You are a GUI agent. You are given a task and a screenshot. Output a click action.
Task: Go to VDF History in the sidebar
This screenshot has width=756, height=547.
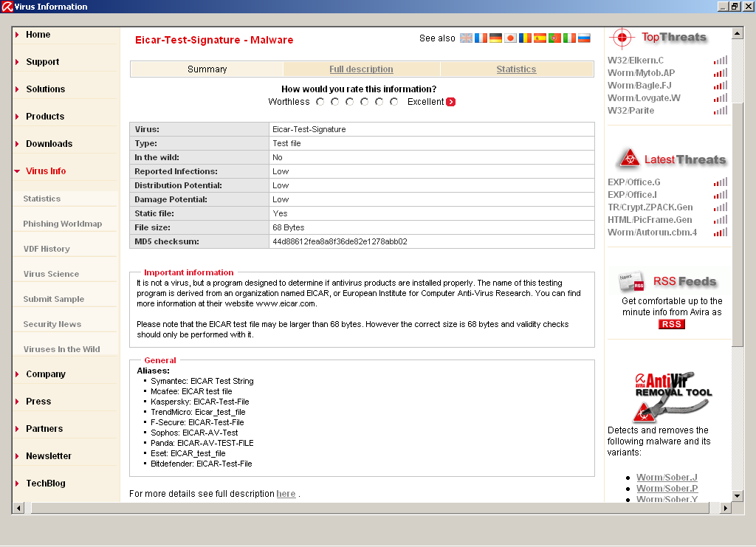[47, 249]
